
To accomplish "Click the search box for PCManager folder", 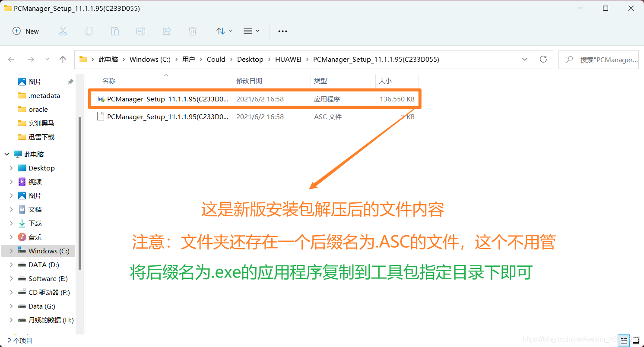I will click(598, 60).
